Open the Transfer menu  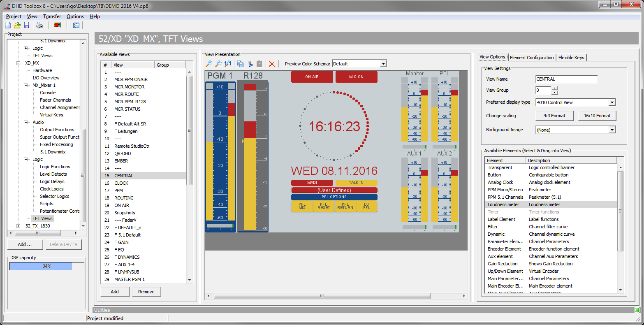coord(52,16)
